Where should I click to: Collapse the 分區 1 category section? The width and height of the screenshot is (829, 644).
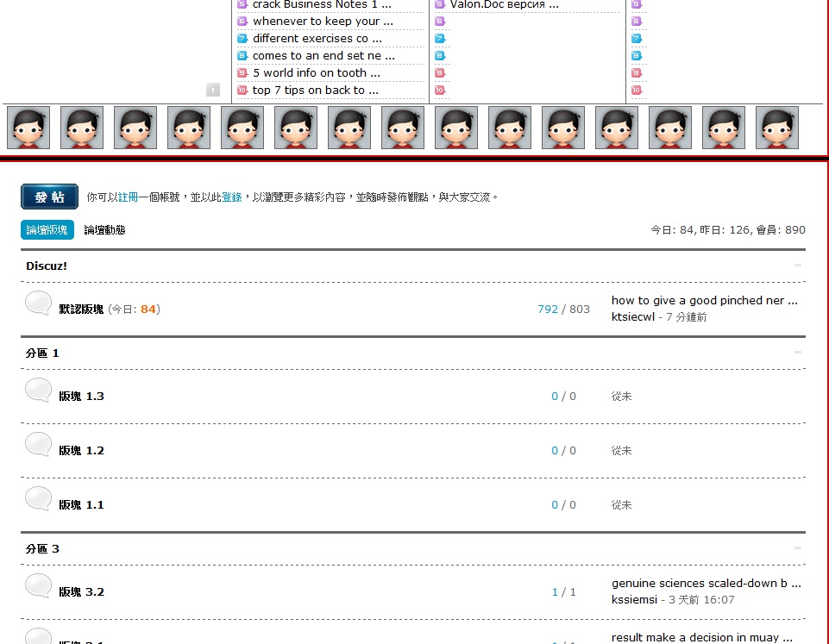(797, 353)
